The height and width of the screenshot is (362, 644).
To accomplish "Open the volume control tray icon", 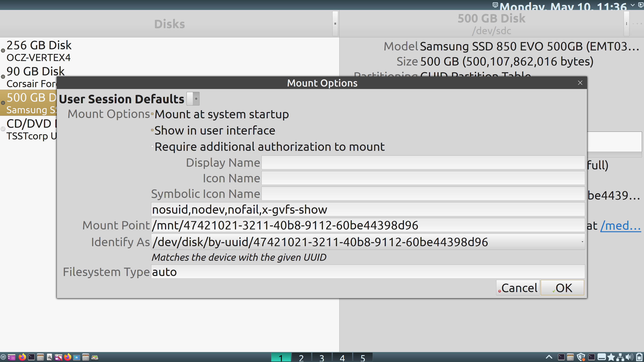I will click(630, 357).
